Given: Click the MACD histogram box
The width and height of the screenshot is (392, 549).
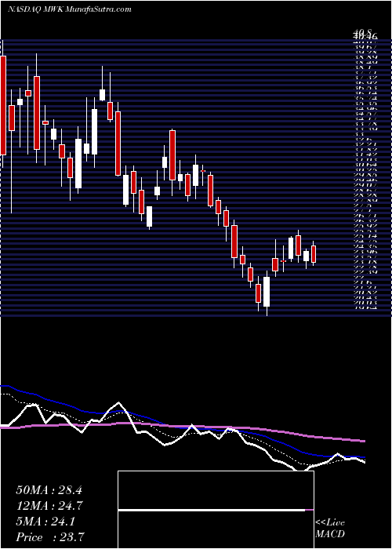Looking at the screenshot, I should click(x=216, y=510).
